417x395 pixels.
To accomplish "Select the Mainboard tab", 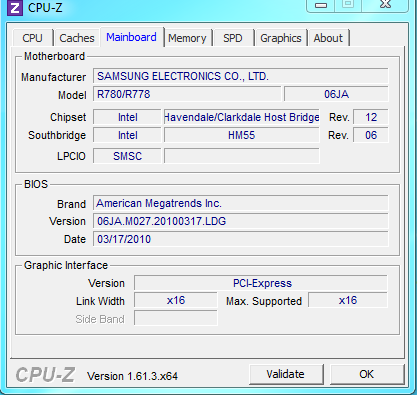I will click(131, 37).
